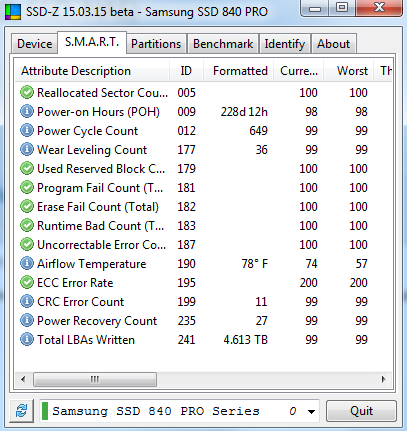Select the Wear Leveling Count row text
Image resolution: width=407 pixels, height=431 pixels.
click(x=92, y=150)
